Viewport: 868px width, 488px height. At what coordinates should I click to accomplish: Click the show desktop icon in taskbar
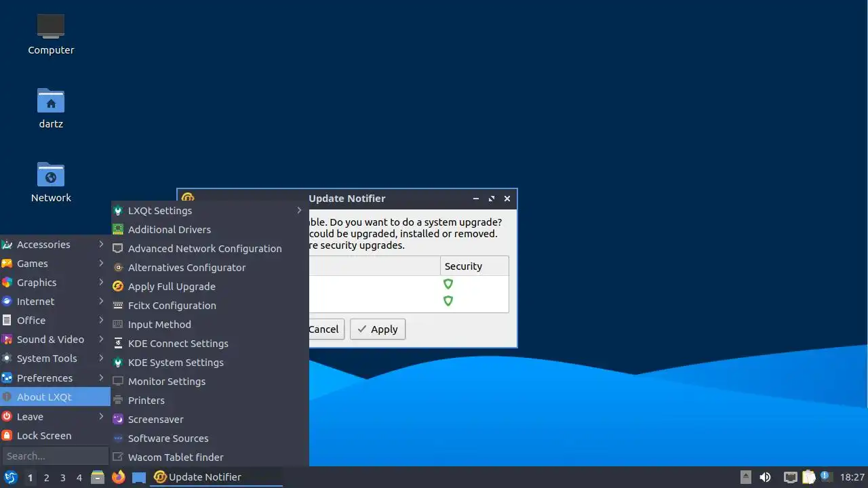pos(139,477)
